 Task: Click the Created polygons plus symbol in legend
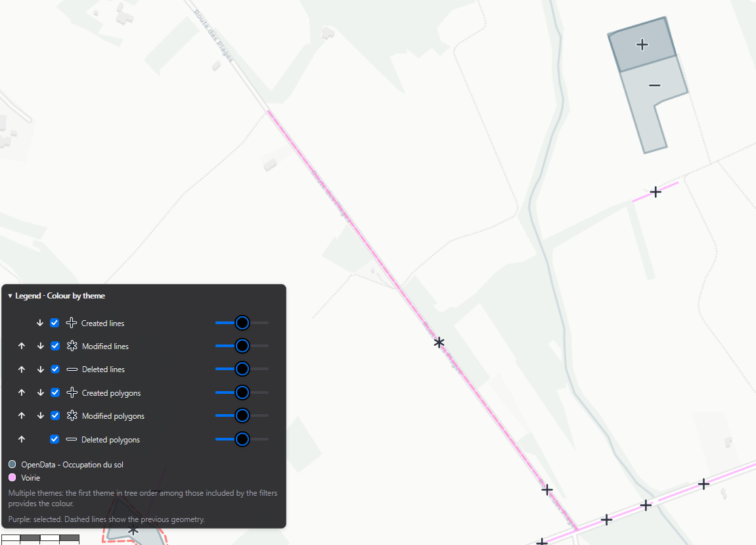click(72, 392)
